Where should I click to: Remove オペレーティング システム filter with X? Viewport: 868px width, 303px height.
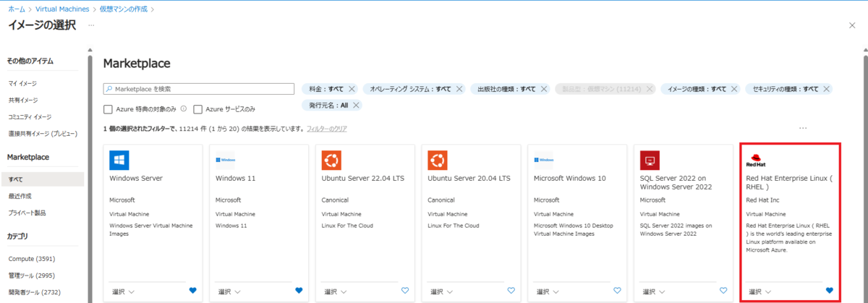[x=459, y=89]
